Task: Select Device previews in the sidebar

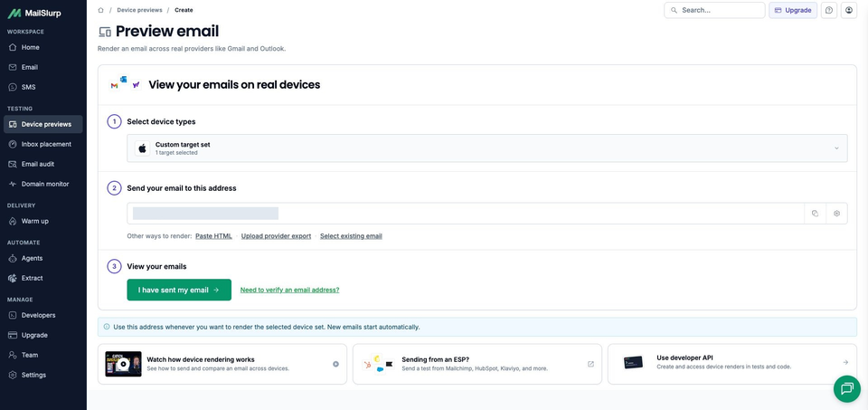Action: coord(43,124)
